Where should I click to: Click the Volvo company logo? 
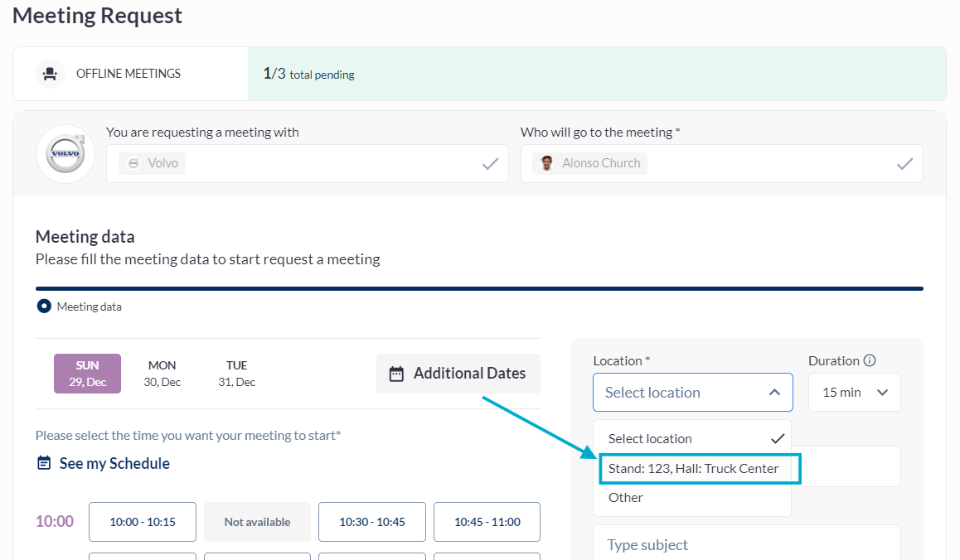click(x=65, y=154)
